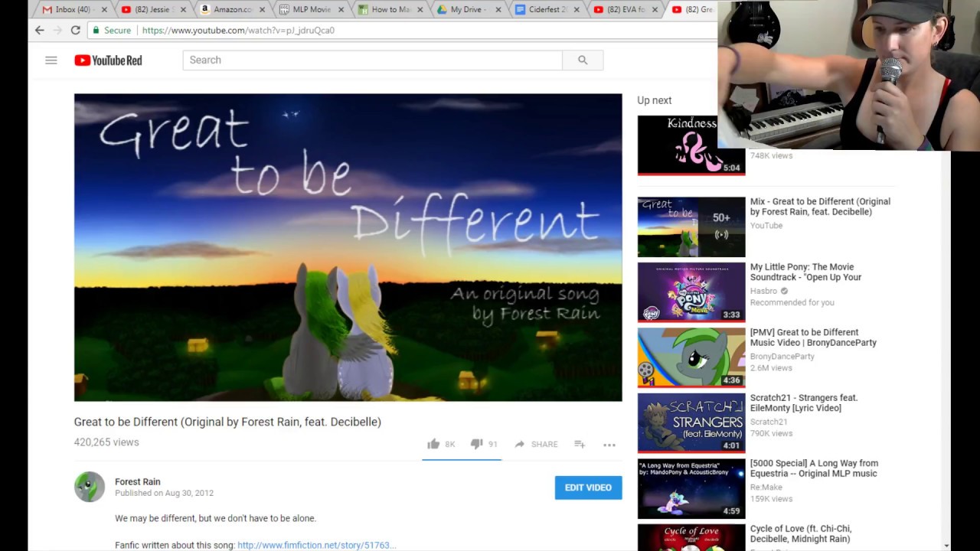
Task: Open the Re:Make channel name
Action: click(x=766, y=487)
